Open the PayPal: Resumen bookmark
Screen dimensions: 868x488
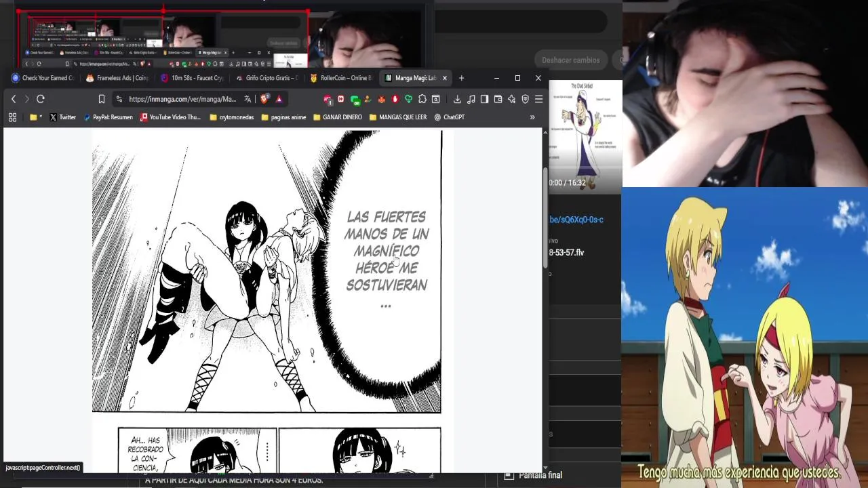(x=108, y=117)
